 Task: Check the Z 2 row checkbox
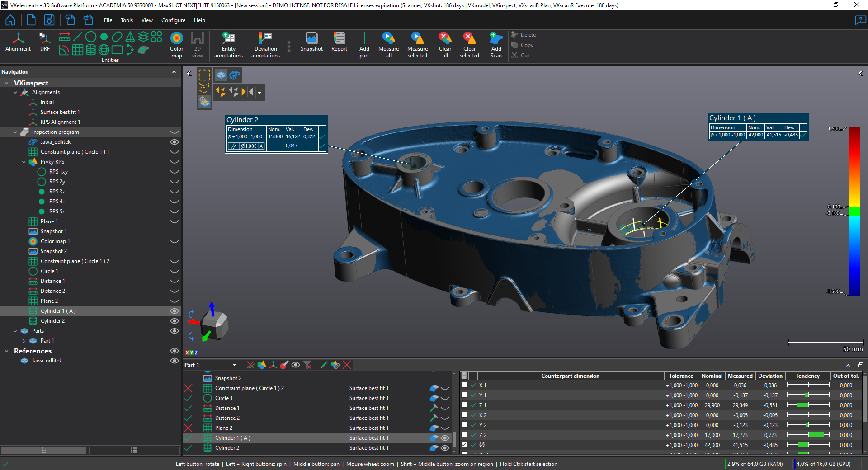pos(464,435)
